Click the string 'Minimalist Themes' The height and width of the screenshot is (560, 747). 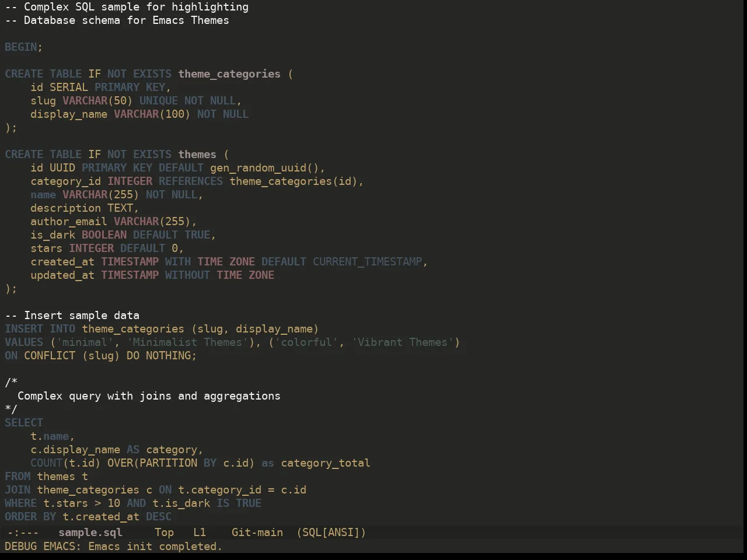pos(187,342)
